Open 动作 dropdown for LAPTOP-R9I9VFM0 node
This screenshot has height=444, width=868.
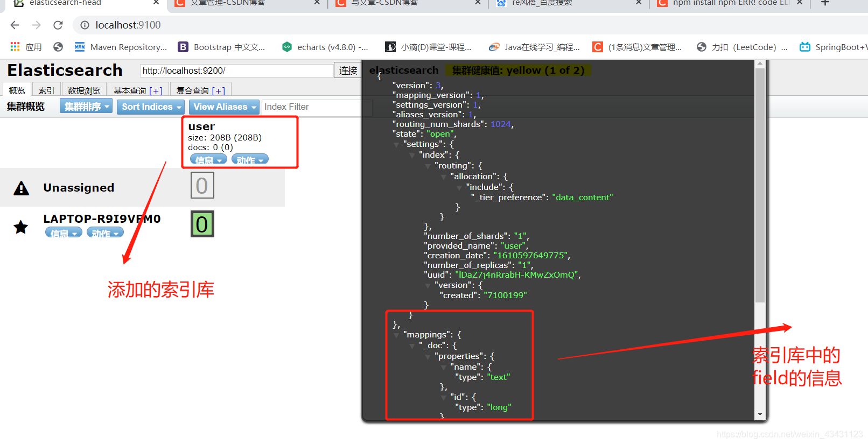click(105, 232)
